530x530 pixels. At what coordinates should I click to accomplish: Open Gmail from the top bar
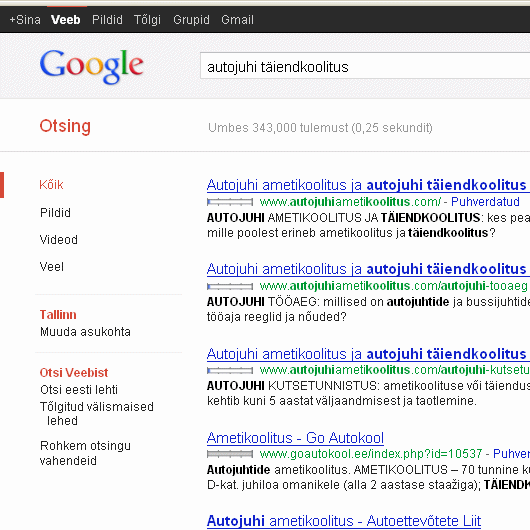(237, 20)
